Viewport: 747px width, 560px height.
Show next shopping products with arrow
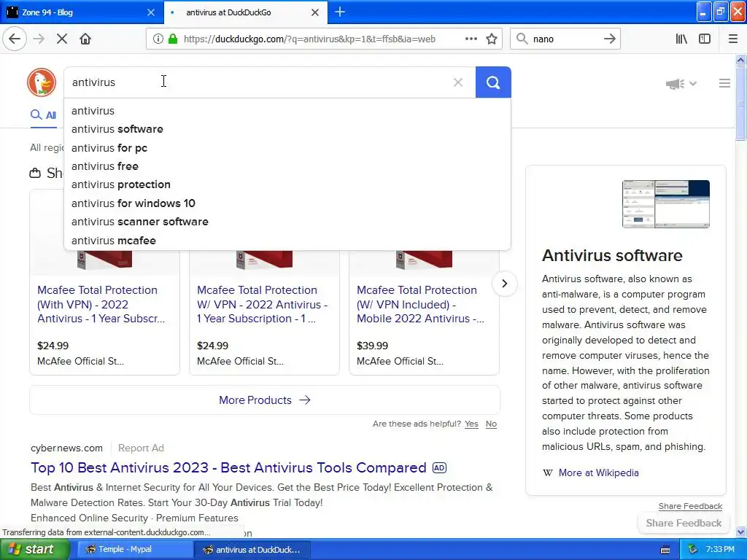click(505, 284)
